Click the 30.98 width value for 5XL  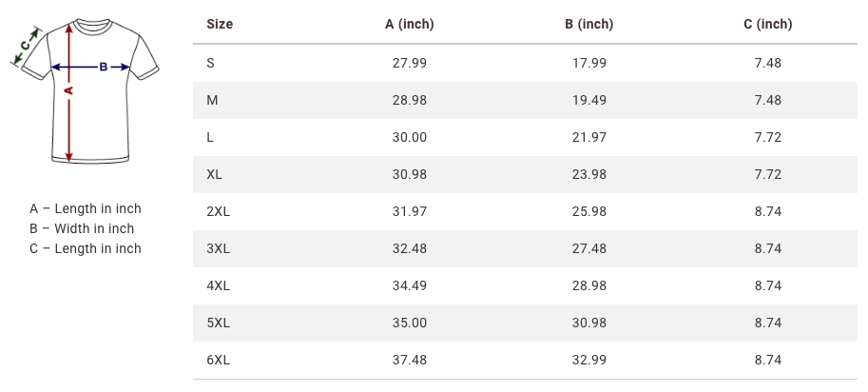[588, 323]
